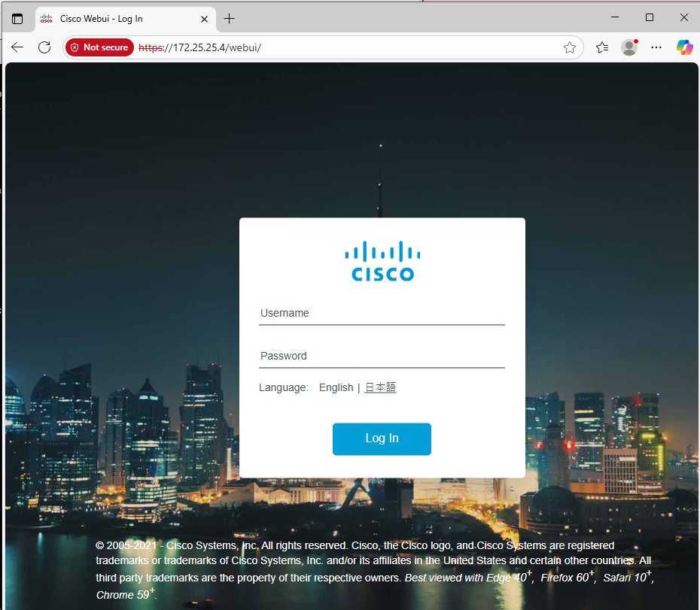Click in the Username field
700x610 pixels.
(x=382, y=313)
